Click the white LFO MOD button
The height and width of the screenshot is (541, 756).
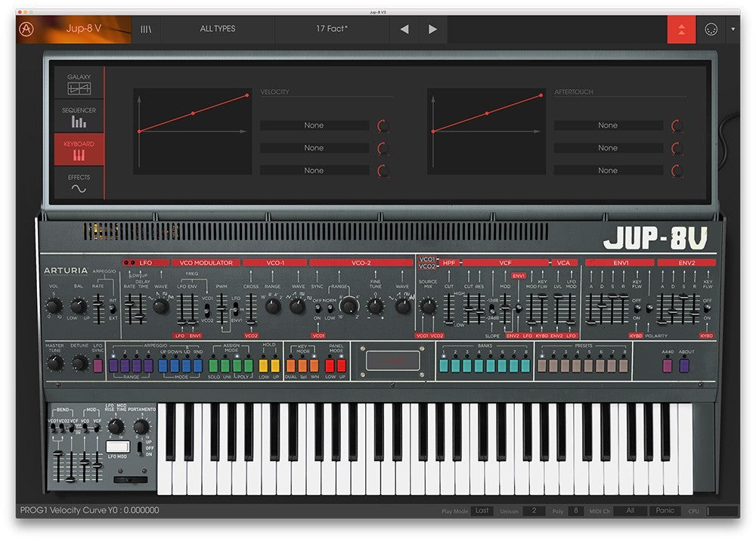coord(118,447)
